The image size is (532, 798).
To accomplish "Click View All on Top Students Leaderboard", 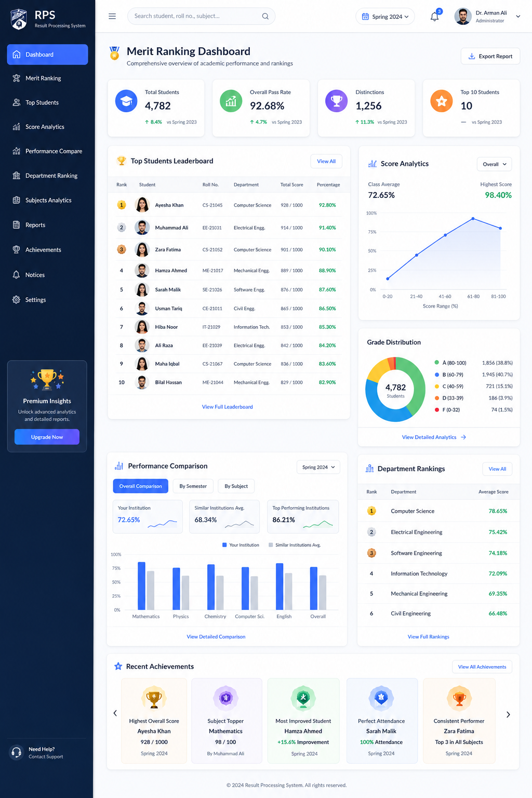I will 326,161.
